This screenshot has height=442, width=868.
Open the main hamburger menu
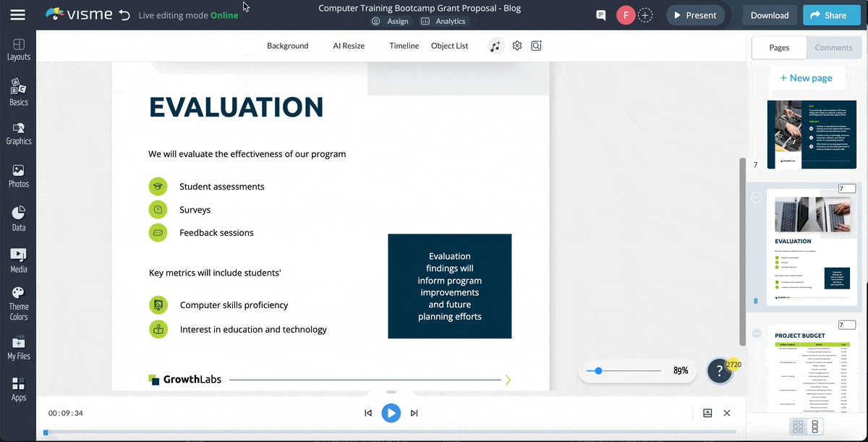[x=18, y=14]
